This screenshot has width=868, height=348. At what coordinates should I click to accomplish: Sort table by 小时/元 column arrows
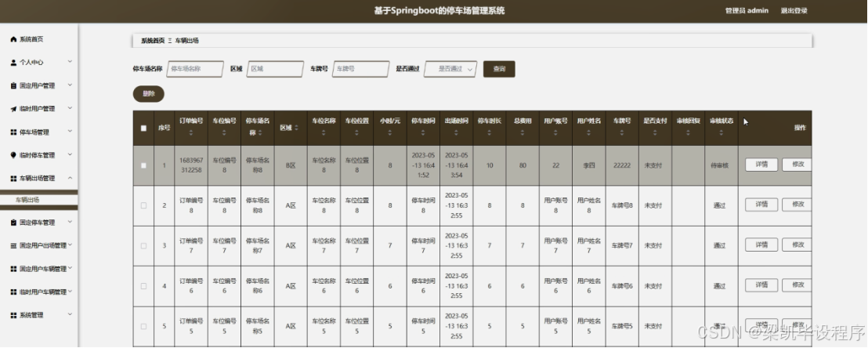(x=390, y=133)
